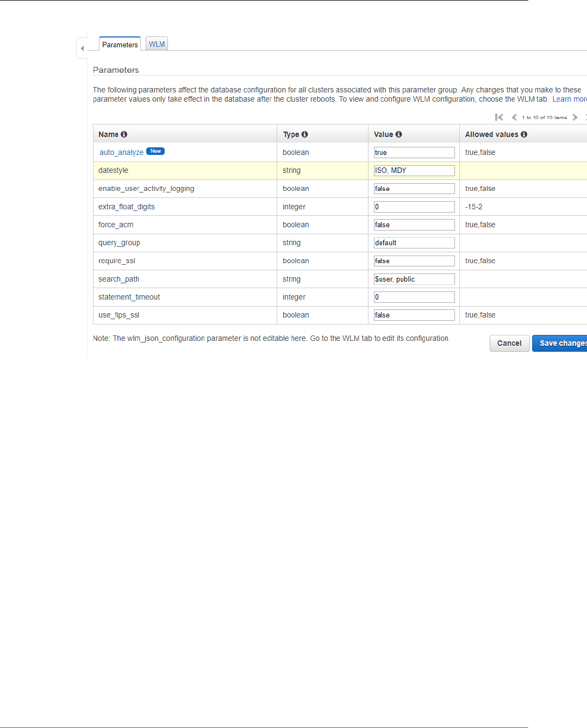Edit the auto_analyze value field
This screenshot has width=587, height=728.
coord(414,152)
